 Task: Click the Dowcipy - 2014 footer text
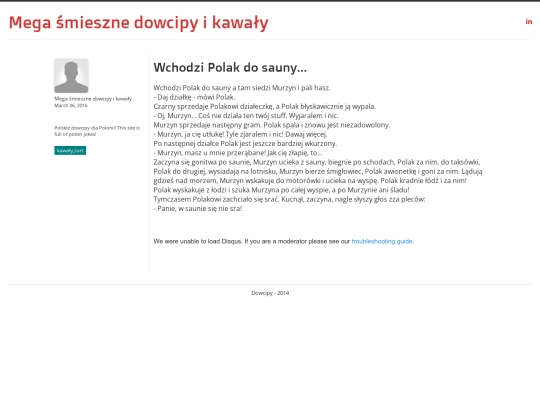(x=270, y=293)
